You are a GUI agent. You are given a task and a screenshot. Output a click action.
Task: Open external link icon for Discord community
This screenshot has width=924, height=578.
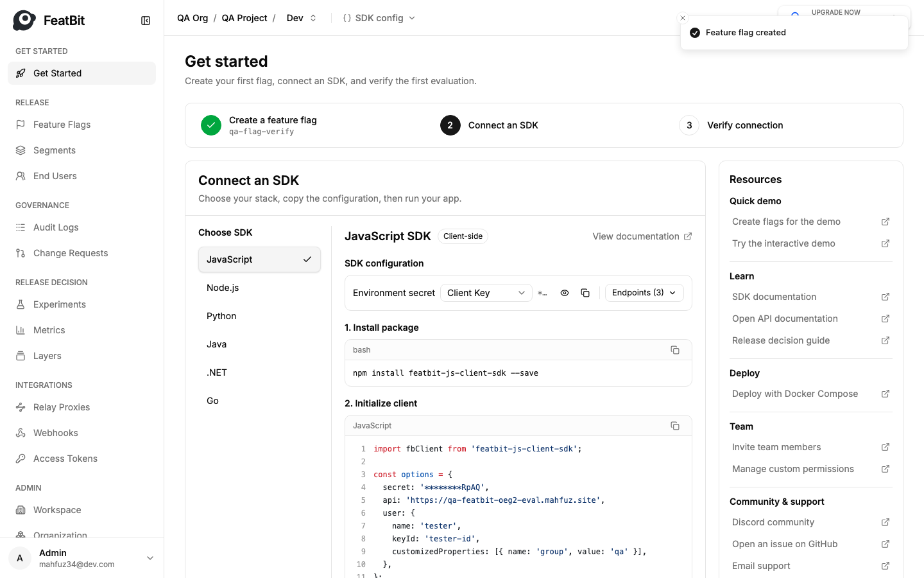[x=886, y=522]
